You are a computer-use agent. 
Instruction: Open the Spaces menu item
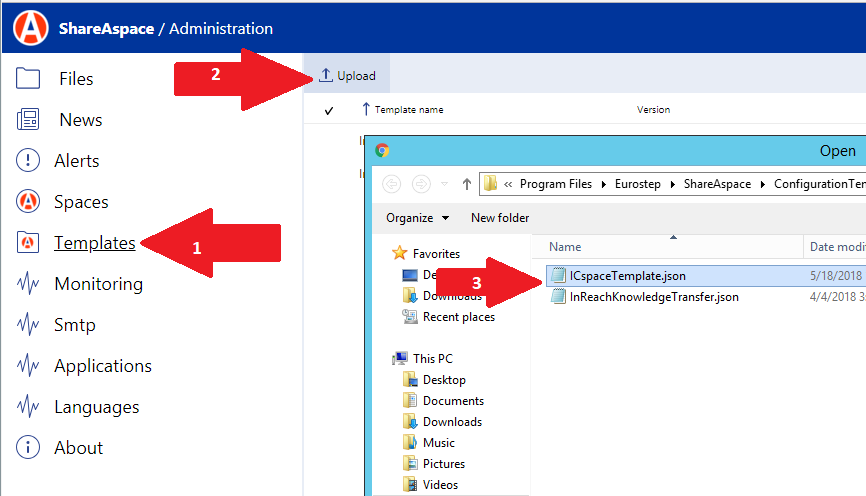pyautogui.click(x=81, y=202)
